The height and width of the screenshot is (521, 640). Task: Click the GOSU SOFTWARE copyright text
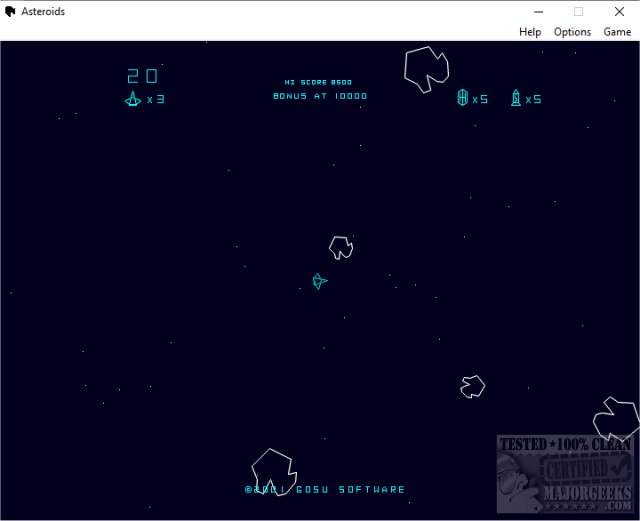pos(325,489)
